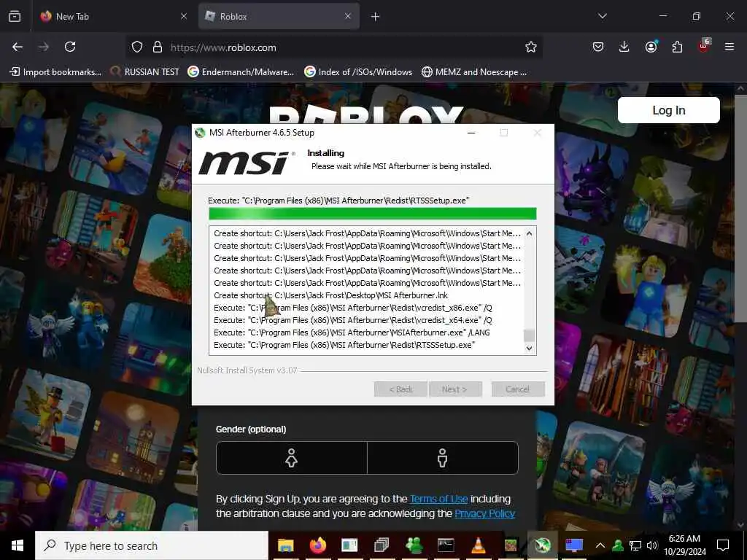Minimize the MSI Afterburner Setup window

pyautogui.click(x=471, y=133)
